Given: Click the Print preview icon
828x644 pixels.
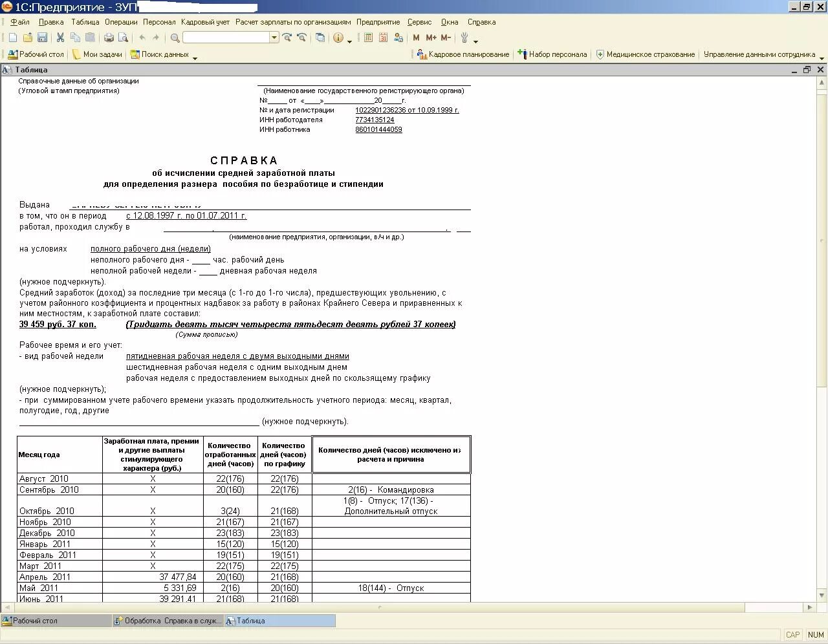Looking at the screenshot, I should (x=123, y=38).
